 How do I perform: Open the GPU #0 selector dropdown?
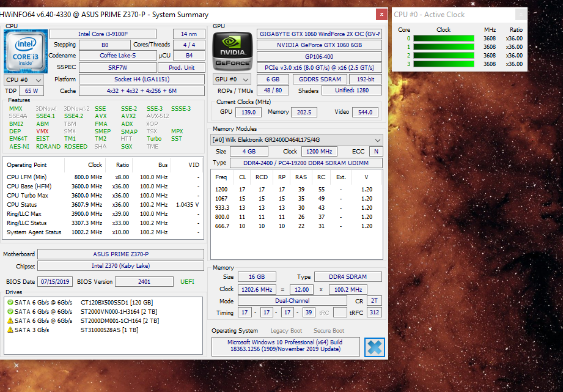[x=232, y=80]
